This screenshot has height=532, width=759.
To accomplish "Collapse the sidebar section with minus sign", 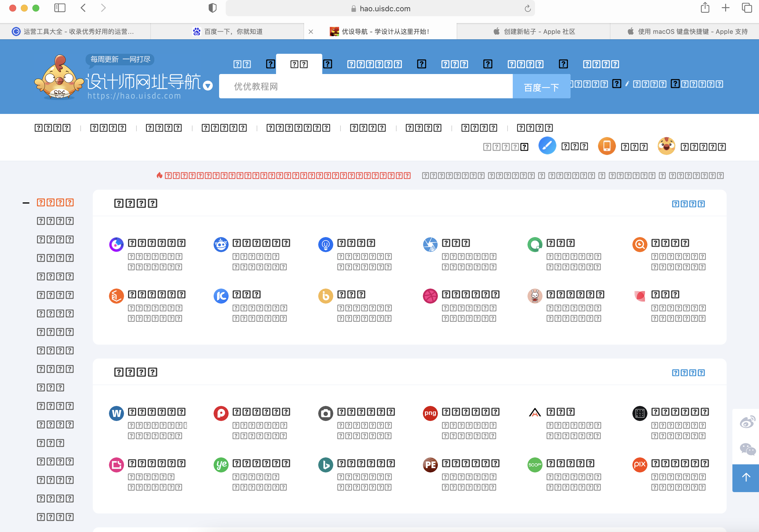I will 26,203.
